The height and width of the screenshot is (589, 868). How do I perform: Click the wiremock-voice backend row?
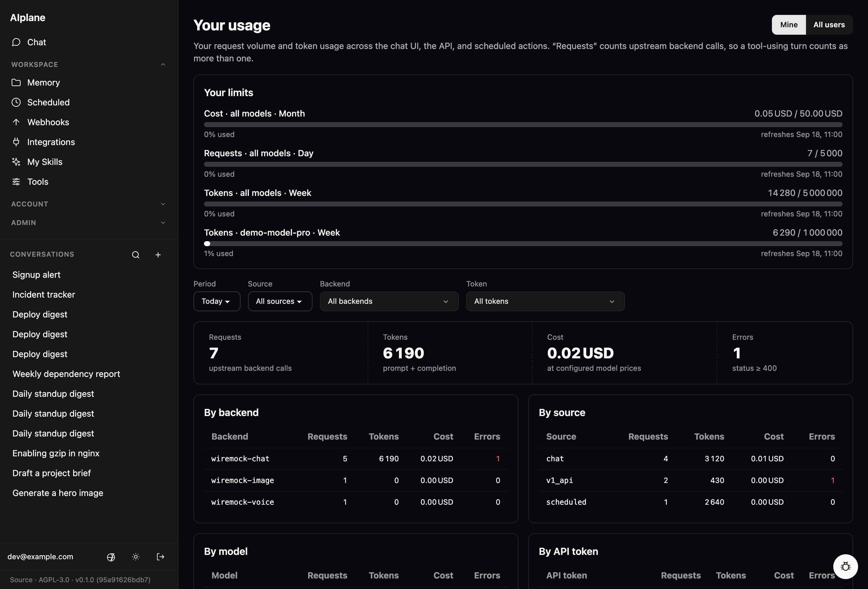[x=356, y=502]
